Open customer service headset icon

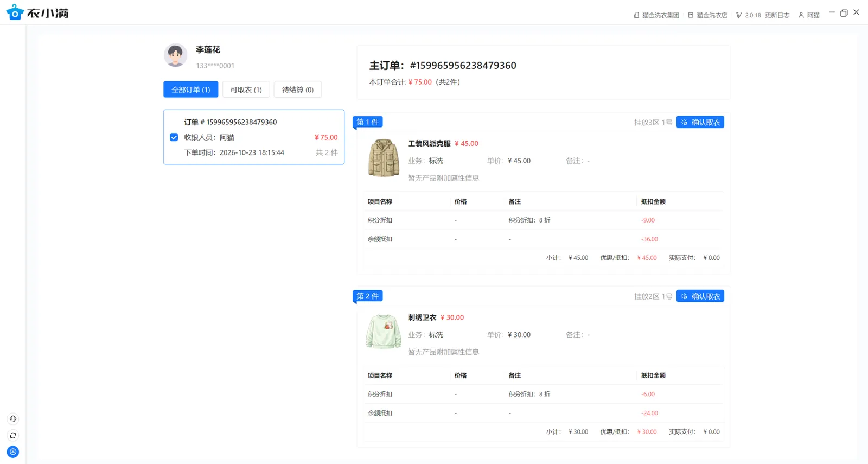(13, 419)
